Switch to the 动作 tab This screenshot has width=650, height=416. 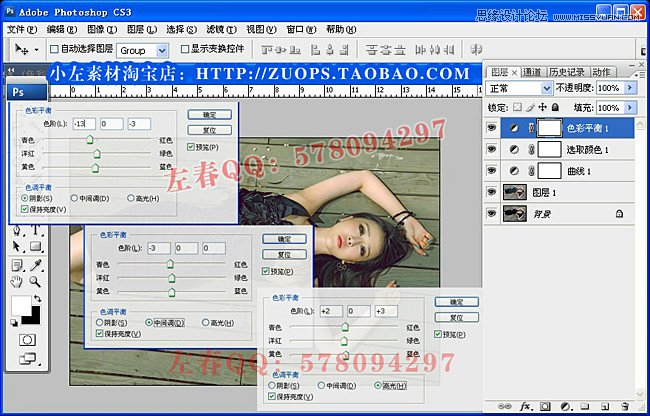[601, 72]
